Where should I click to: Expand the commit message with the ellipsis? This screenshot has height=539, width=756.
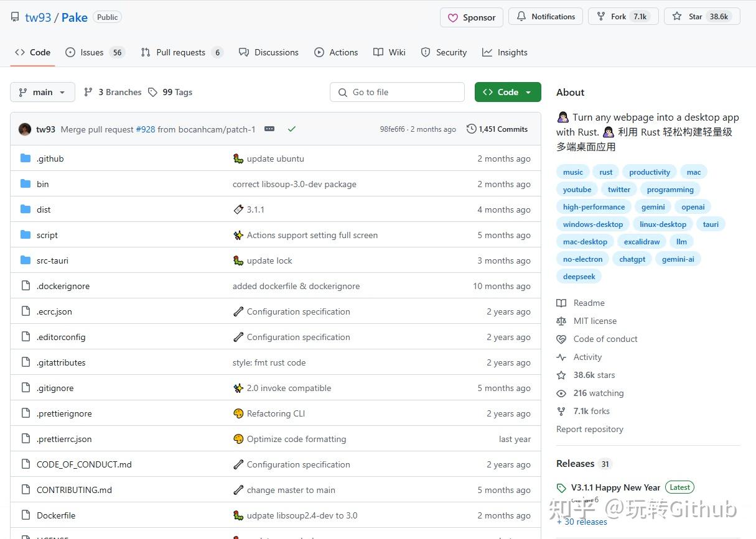tap(269, 129)
